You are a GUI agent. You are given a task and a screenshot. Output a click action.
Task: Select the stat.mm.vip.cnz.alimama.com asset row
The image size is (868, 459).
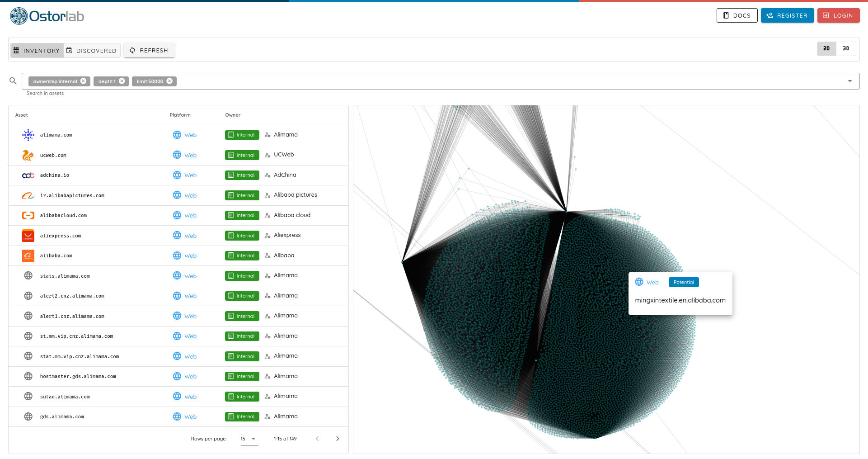point(178,356)
